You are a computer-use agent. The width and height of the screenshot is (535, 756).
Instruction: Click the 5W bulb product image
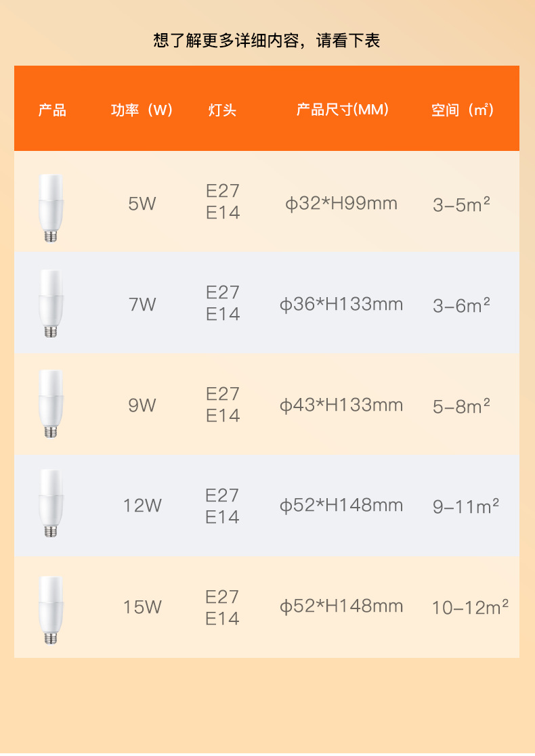(51, 207)
